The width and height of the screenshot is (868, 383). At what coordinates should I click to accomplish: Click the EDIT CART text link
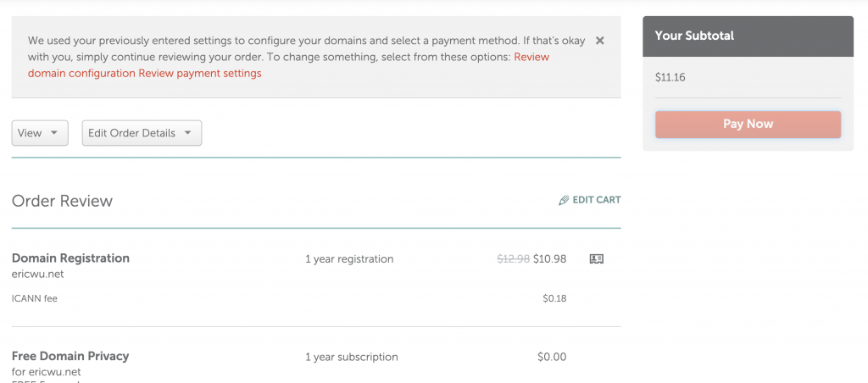click(x=597, y=200)
